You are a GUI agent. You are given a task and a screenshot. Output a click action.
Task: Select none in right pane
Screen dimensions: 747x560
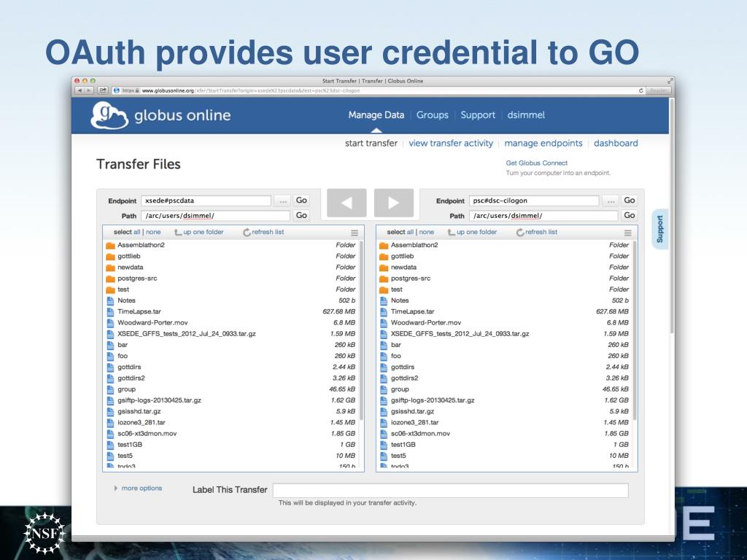click(426, 232)
